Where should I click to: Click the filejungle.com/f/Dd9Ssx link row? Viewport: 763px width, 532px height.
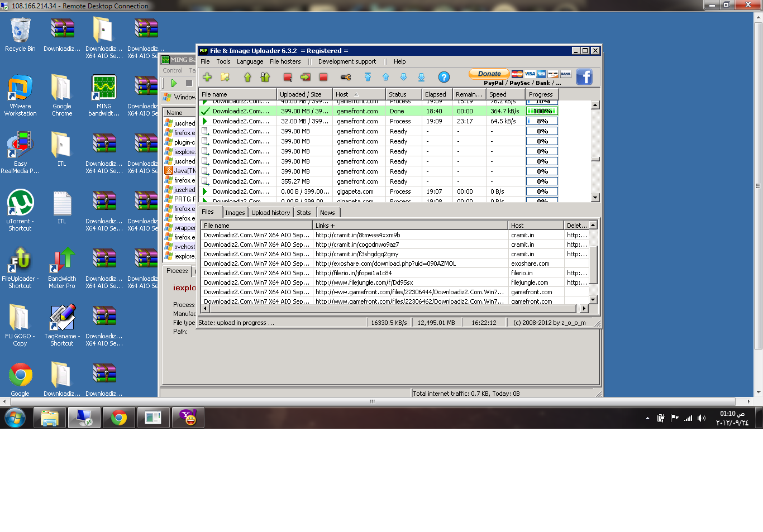pos(394,282)
